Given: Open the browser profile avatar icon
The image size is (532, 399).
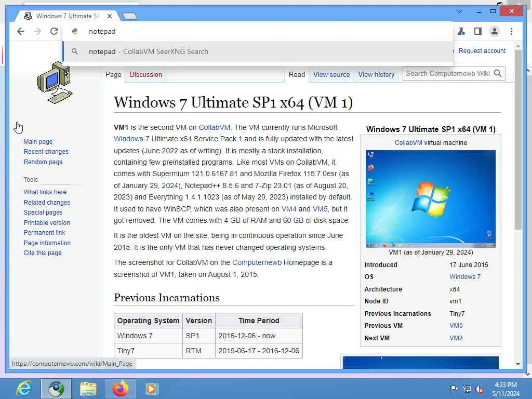Looking at the screenshot, I should click(x=495, y=31).
